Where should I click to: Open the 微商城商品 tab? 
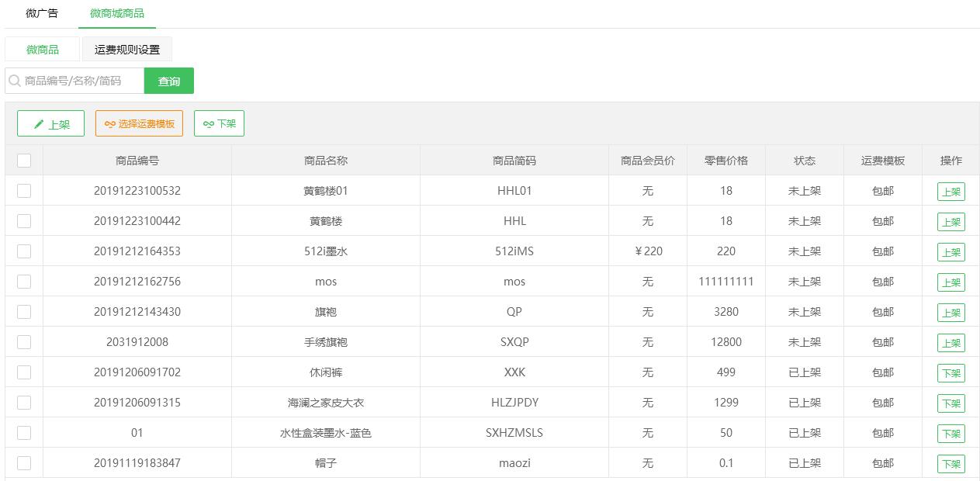[117, 13]
